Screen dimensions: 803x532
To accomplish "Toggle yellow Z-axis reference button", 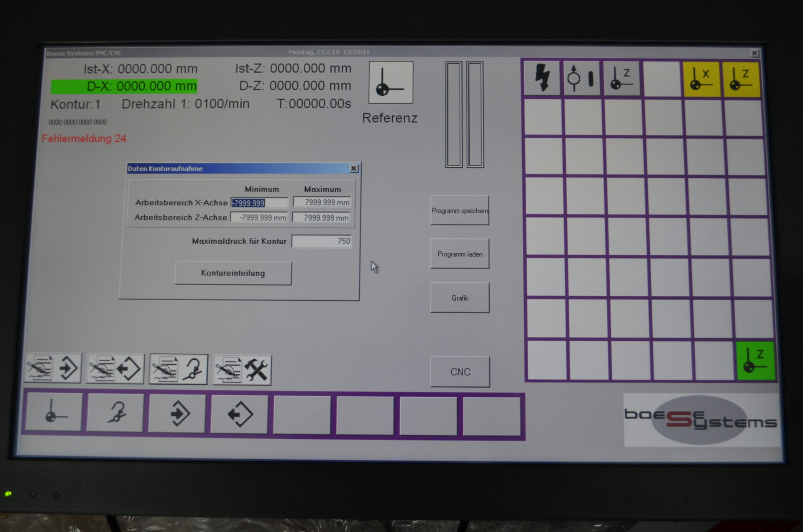I will click(x=741, y=79).
